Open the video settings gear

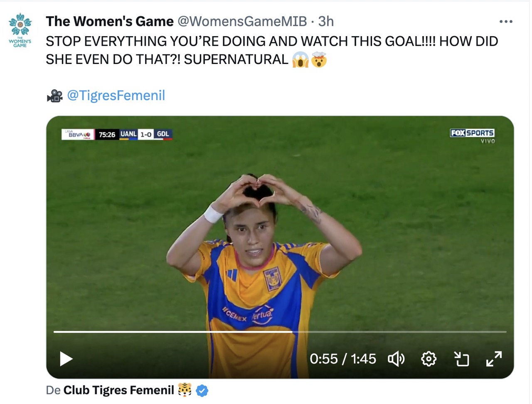click(429, 359)
